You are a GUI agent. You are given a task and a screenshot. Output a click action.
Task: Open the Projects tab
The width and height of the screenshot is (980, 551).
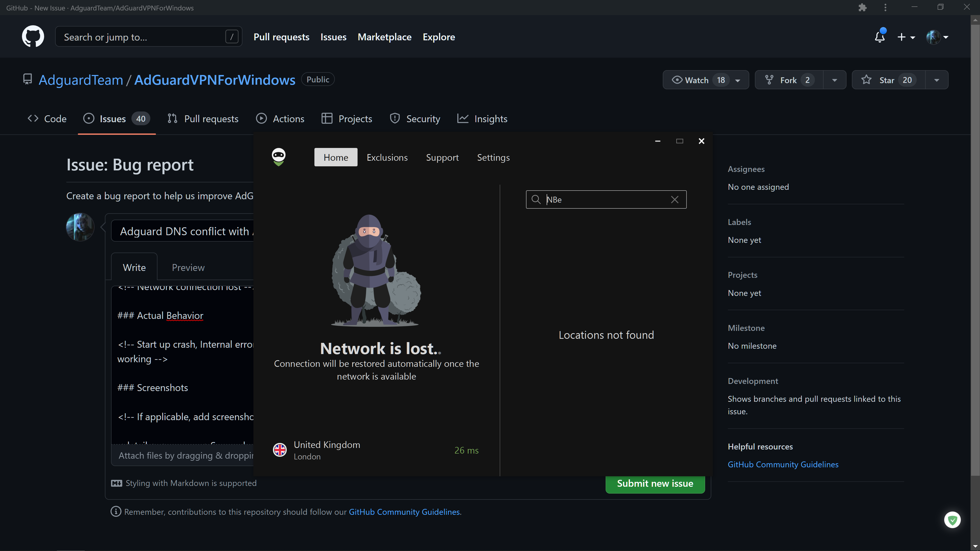click(347, 119)
